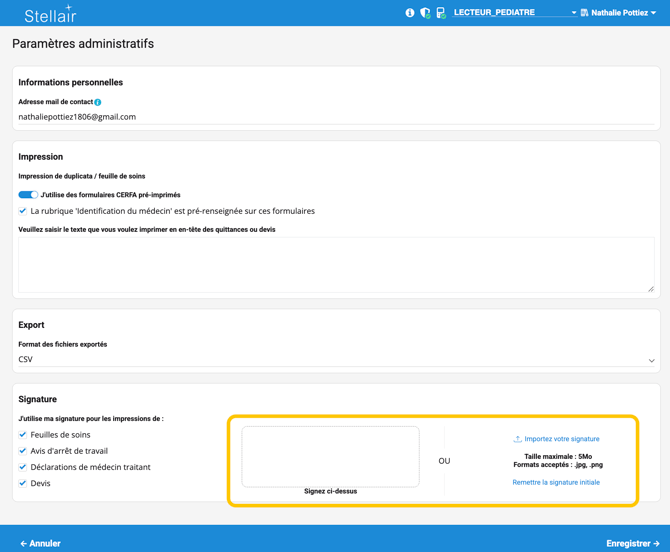Click the upload icon for signature import

pyautogui.click(x=517, y=439)
